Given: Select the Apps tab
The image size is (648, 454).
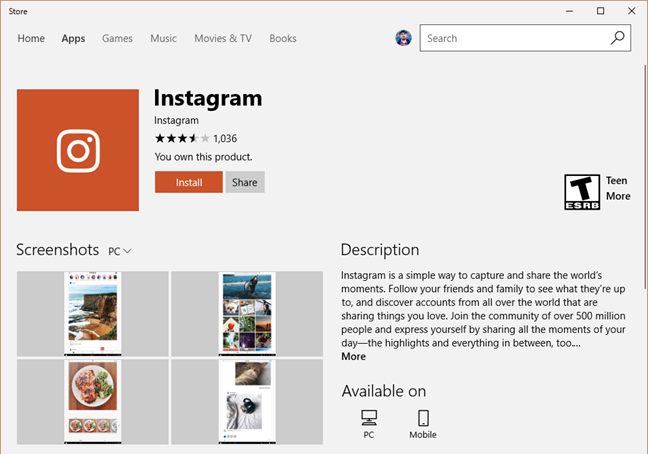Looking at the screenshot, I should coord(73,38).
